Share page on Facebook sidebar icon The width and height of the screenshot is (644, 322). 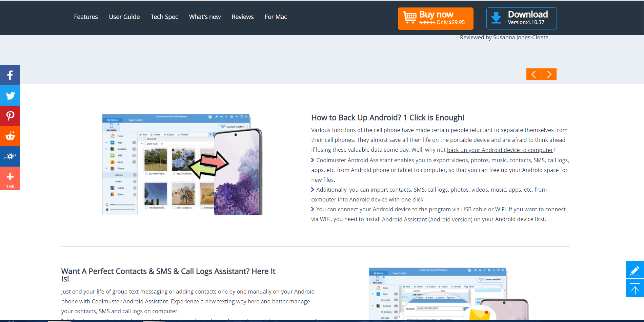click(x=10, y=75)
